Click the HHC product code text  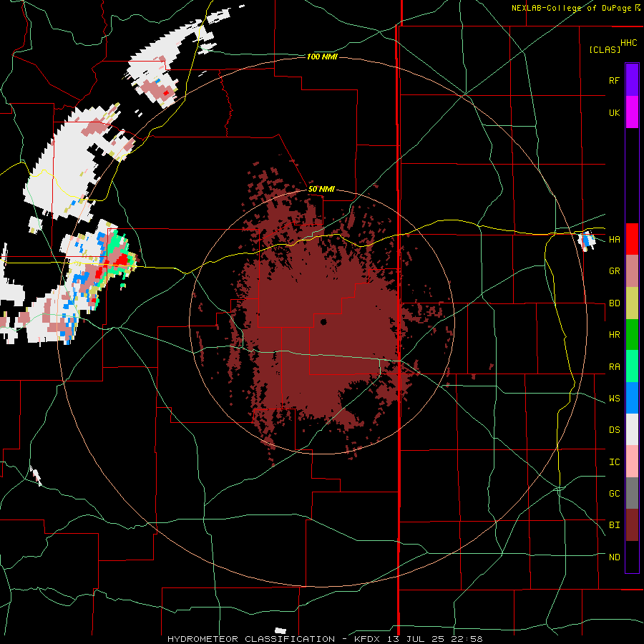point(629,43)
